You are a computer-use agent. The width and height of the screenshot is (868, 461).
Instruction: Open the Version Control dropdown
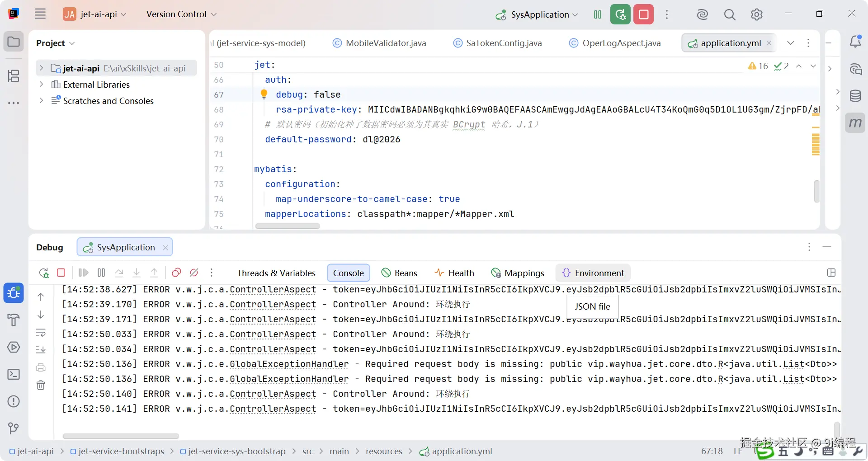(x=181, y=14)
